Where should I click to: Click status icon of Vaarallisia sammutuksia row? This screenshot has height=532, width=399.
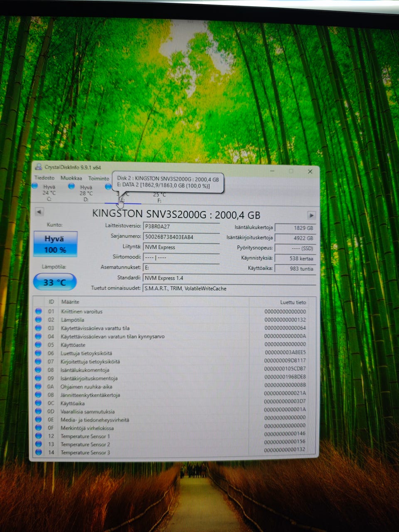click(x=39, y=411)
